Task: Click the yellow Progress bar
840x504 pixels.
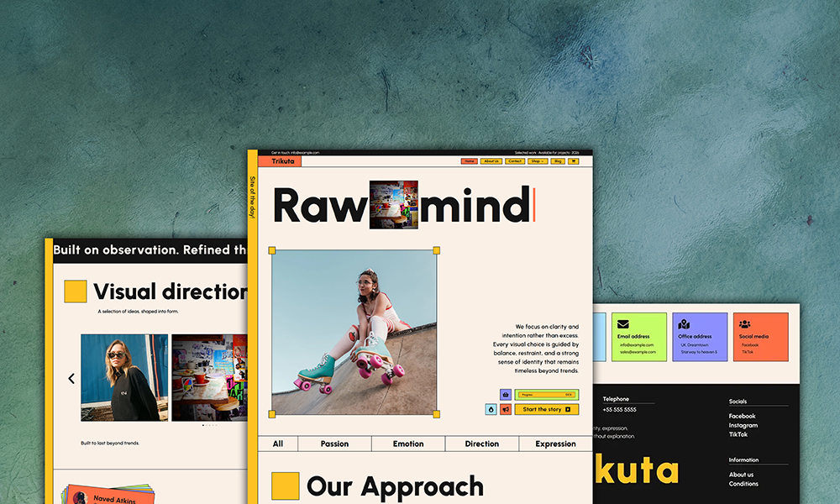Action: tap(547, 395)
